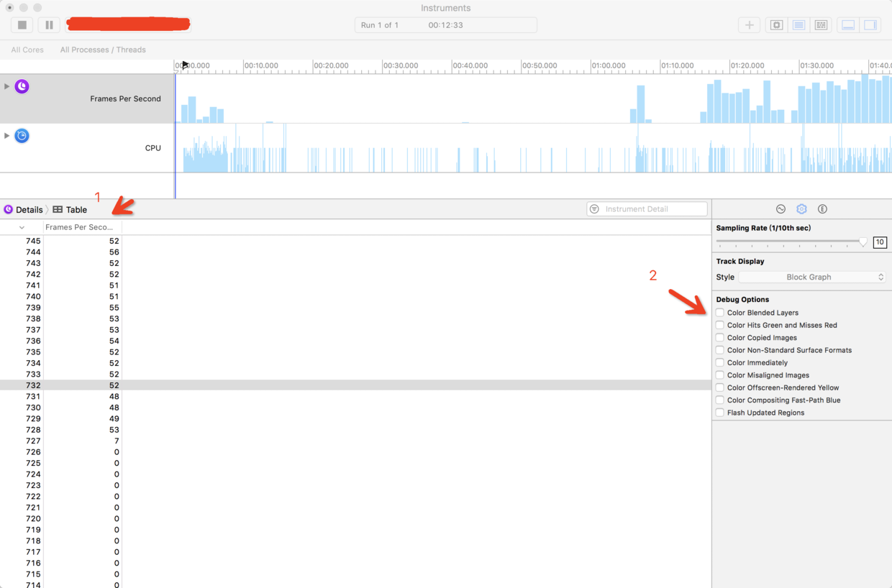Image resolution: width=892 pixels, height=588 pixels.
Task: Select the grid strategy view icon
Action: [x=821, y=25]
